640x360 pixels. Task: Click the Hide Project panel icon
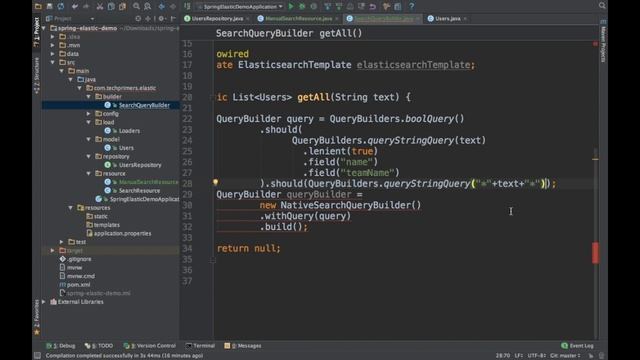[x=173, y=18]
